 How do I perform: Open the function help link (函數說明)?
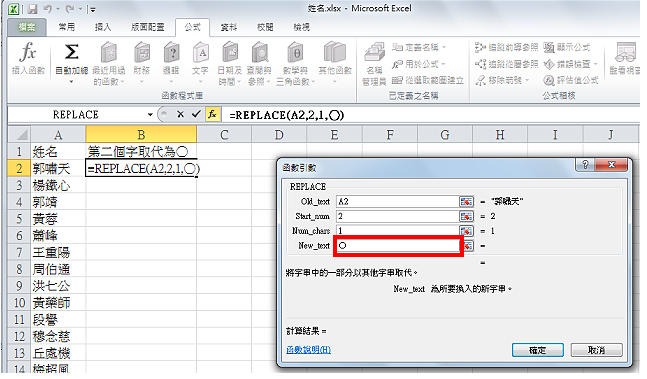click(308, 350)
